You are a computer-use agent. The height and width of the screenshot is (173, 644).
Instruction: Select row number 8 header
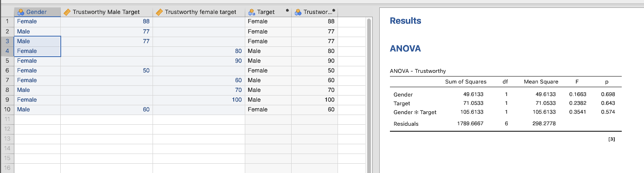point(7,90)
